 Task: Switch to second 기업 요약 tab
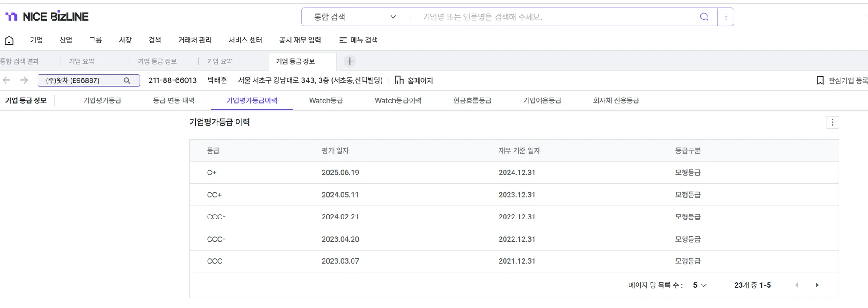220,61
